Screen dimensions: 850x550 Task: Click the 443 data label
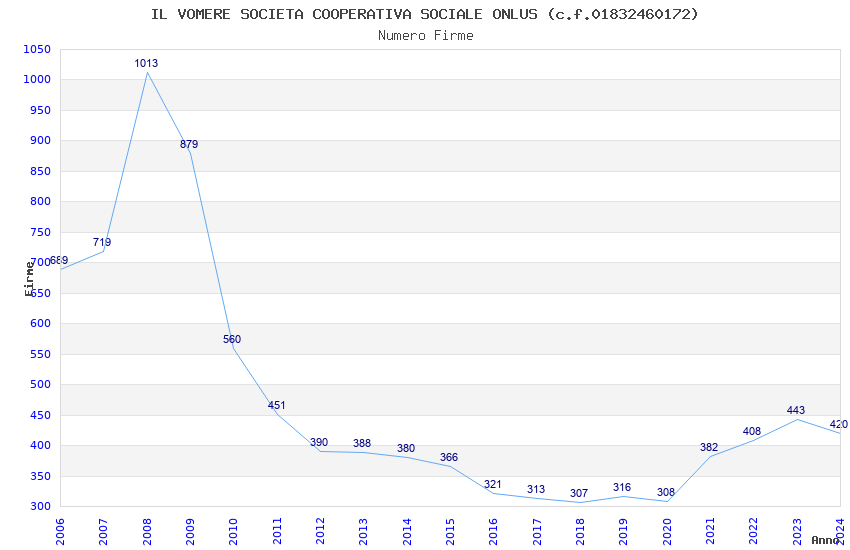pyautogui.click(x=796, y=410)
